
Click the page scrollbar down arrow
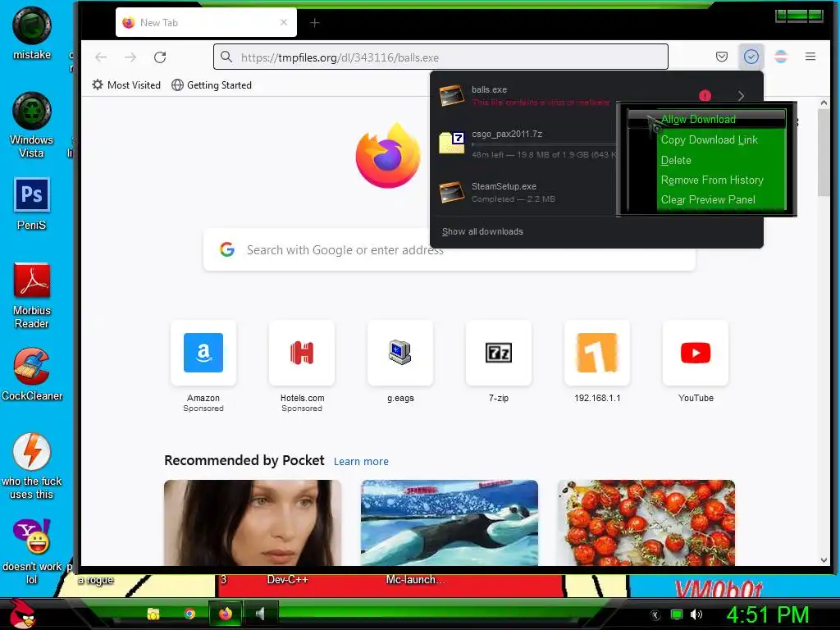coord(824,560)
